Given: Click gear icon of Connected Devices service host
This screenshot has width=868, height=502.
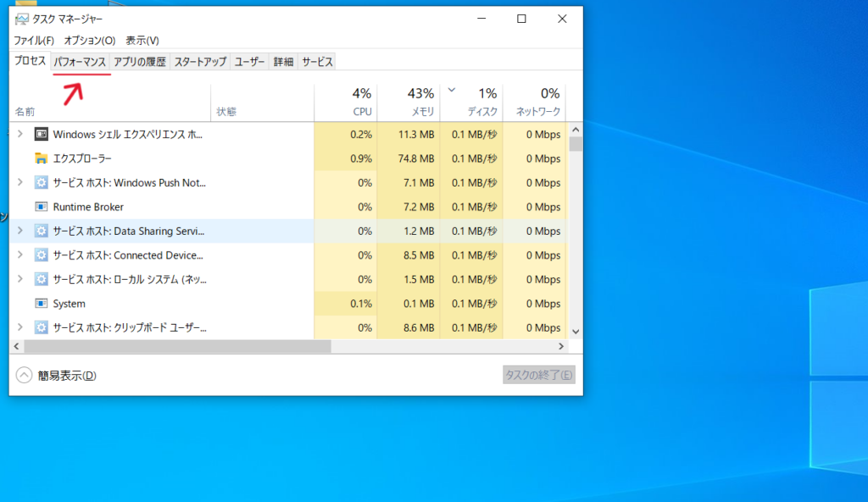Looking at the screenshot, I should (41, 255).
